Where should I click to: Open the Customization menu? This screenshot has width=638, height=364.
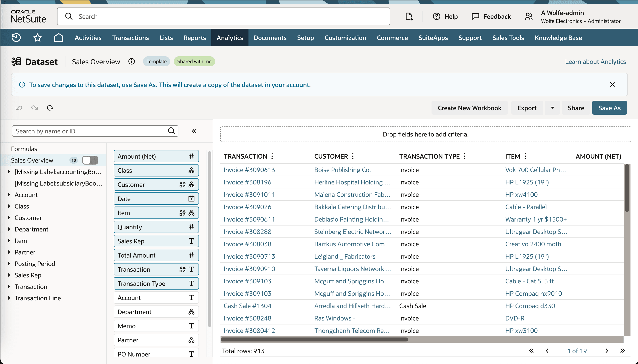click(x=345, y=38)
